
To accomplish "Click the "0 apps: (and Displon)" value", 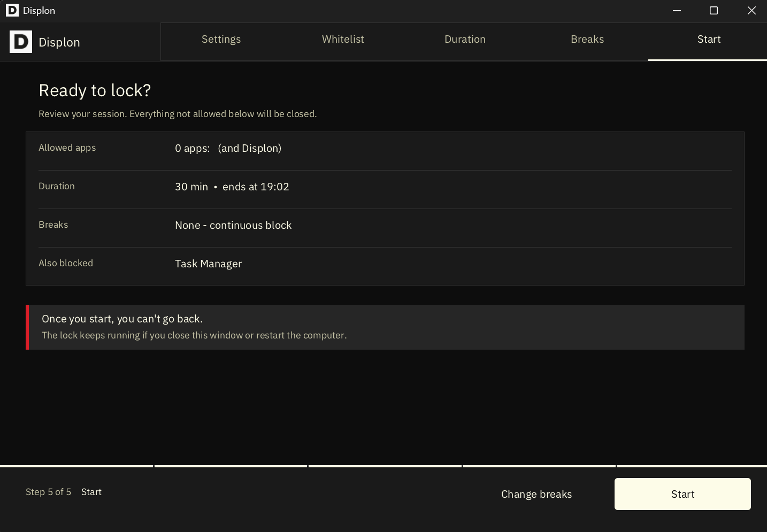I will pyautogui.click(x=228, y=148).
